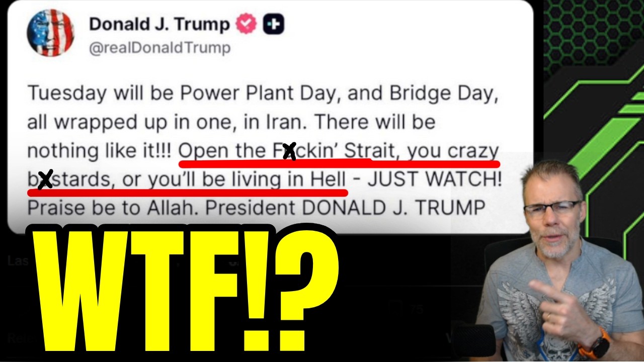Click the large yellow letter F
Viewport: 644px width, 362px height.
(x=212, y=292)
